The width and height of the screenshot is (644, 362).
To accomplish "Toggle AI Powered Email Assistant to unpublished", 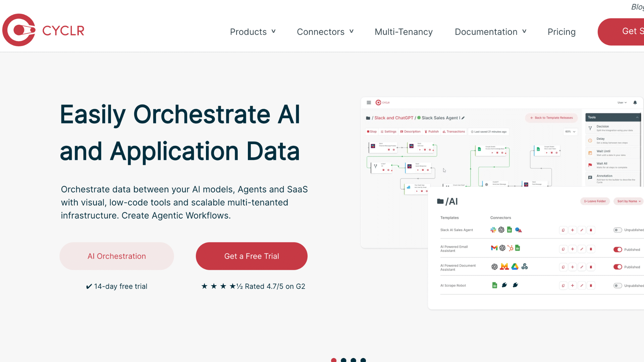I will click(x=618, y=249).
